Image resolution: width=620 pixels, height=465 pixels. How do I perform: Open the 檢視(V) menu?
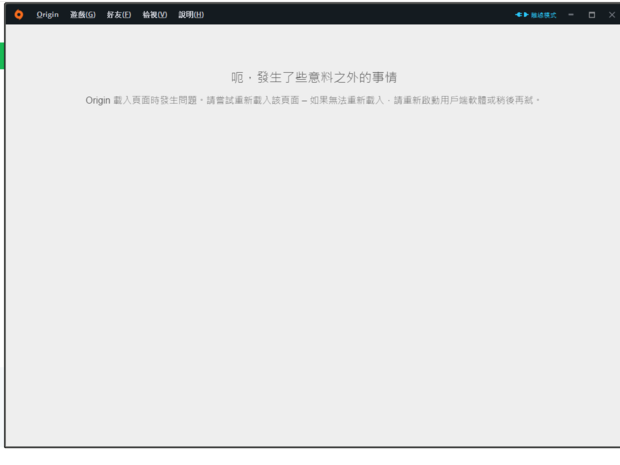(155, 15)
